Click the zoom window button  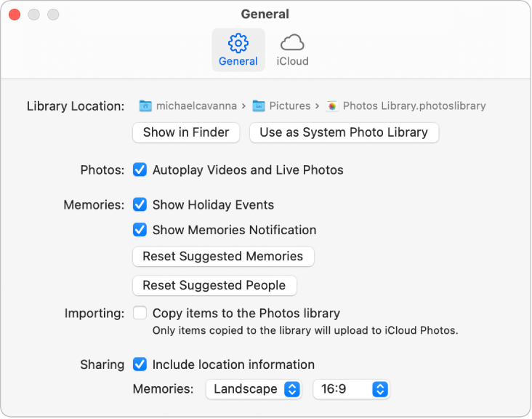click(52, 15)
